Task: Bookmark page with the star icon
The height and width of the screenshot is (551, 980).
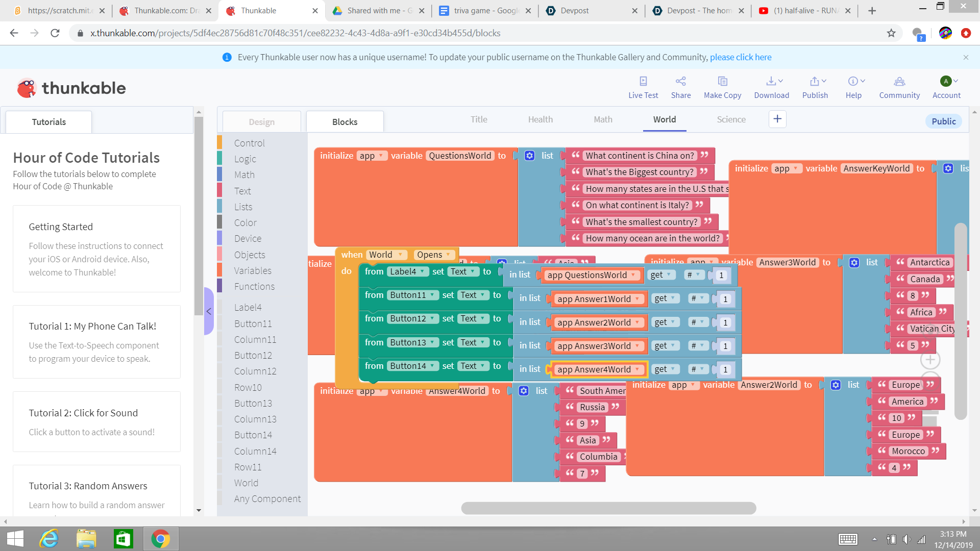Action: point(891,33)
